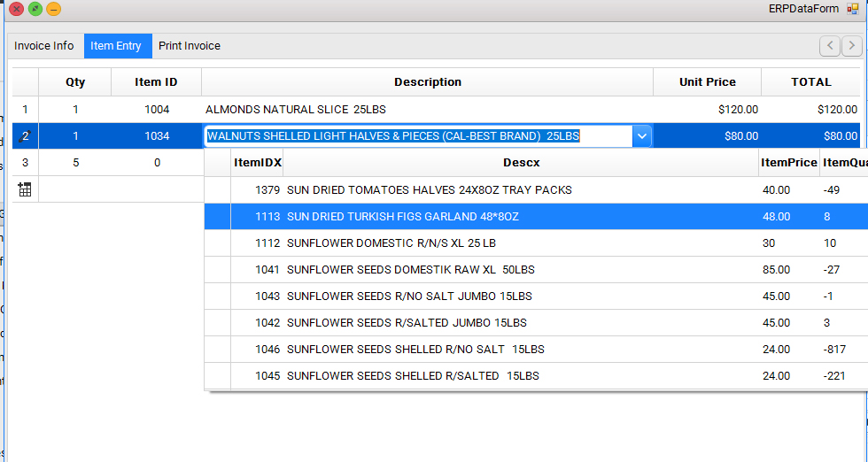Click the new row grid icon

[25, 189]
